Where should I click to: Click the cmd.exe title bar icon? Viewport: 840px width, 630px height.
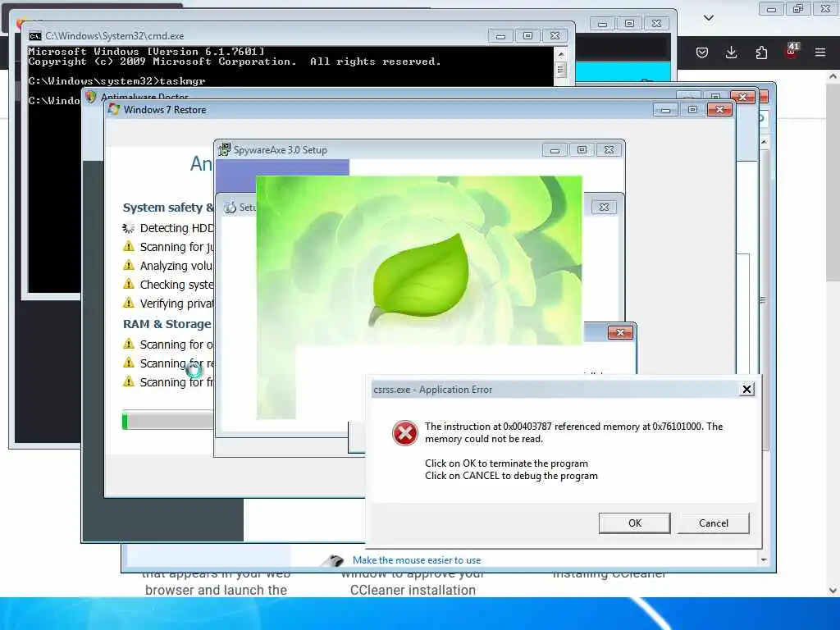click(x=35, y=36)
